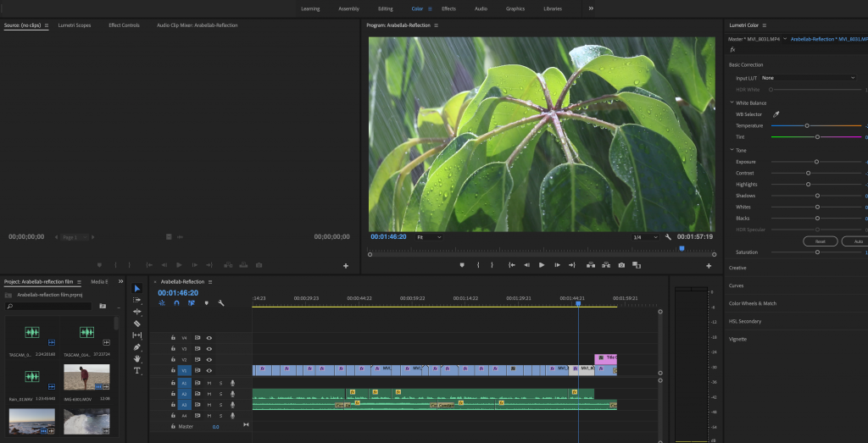Solo the A2 audio track
868x443 pixels.
click(x=221, y=394)
